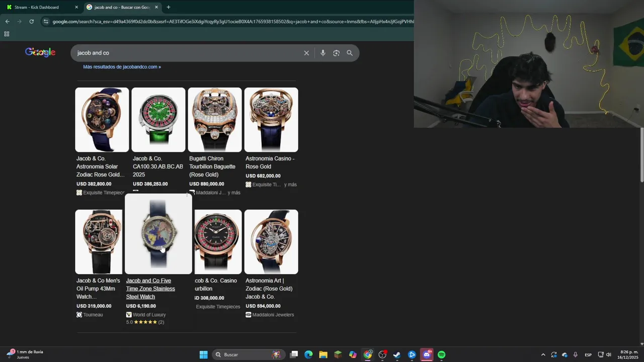The height and width of the screenshot is (362, 644).
Task: Open the browser apps grid icon
Action: (x=7, y=34)
